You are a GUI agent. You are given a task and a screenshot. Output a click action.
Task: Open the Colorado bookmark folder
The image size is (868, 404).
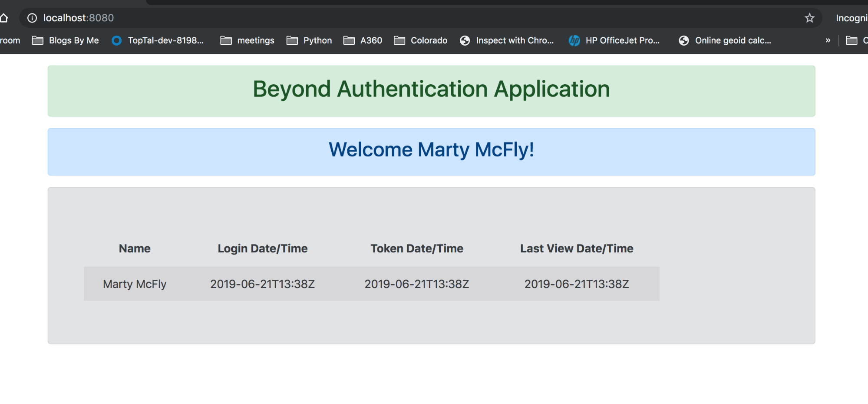421,40
